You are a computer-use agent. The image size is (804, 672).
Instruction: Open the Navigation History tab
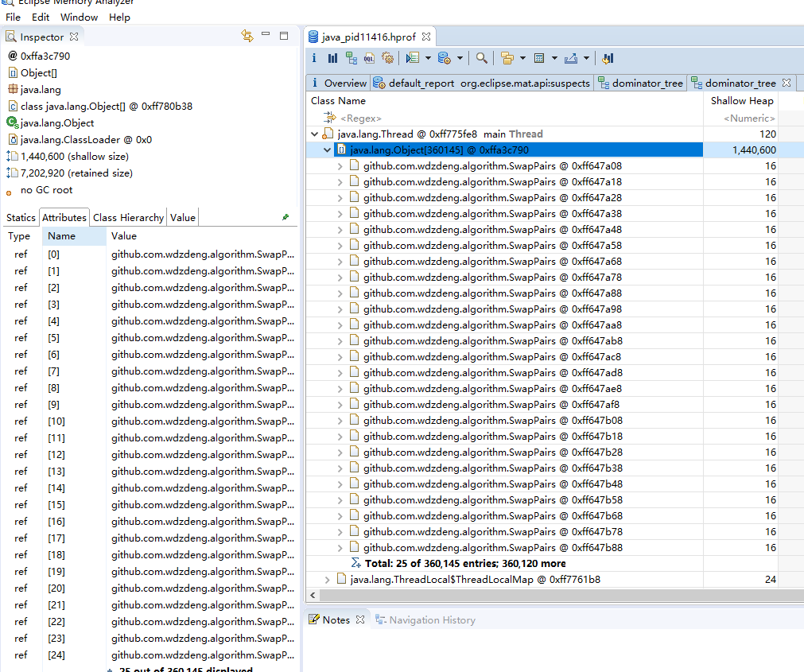[x=425, y=620]
